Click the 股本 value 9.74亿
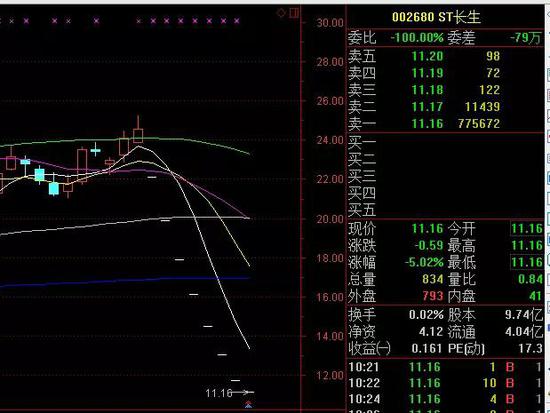 pyautogui.click(x=524, y=315)
